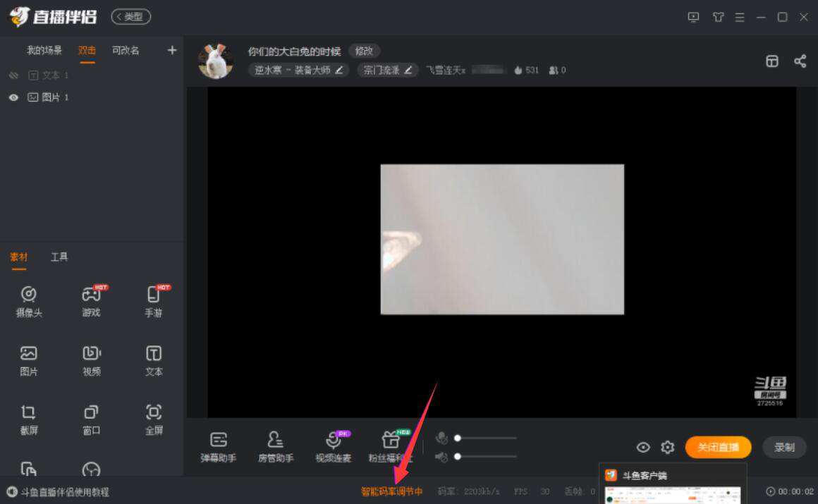818x504 pixels.
Task: Open the 斗鱼客户端 popup thumbnail
Action: [x=673, y=483]
